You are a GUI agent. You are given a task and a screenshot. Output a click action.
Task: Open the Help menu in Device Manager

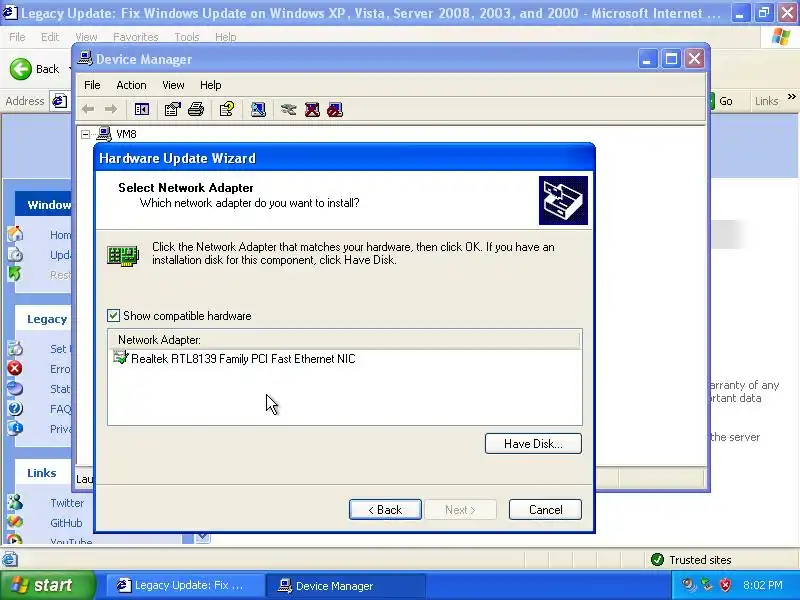point(210,85)
